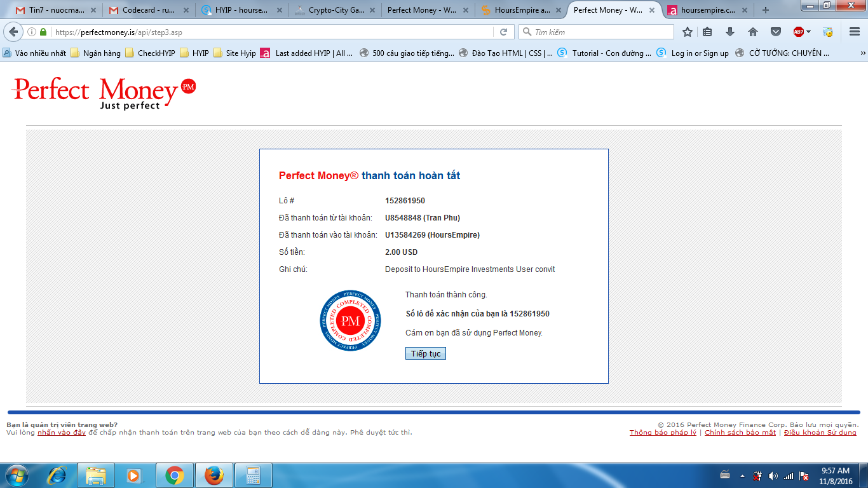Viewport: 868px width, 488px height.
Task: Open a new tab with the plus button
Action: [765, 10]
